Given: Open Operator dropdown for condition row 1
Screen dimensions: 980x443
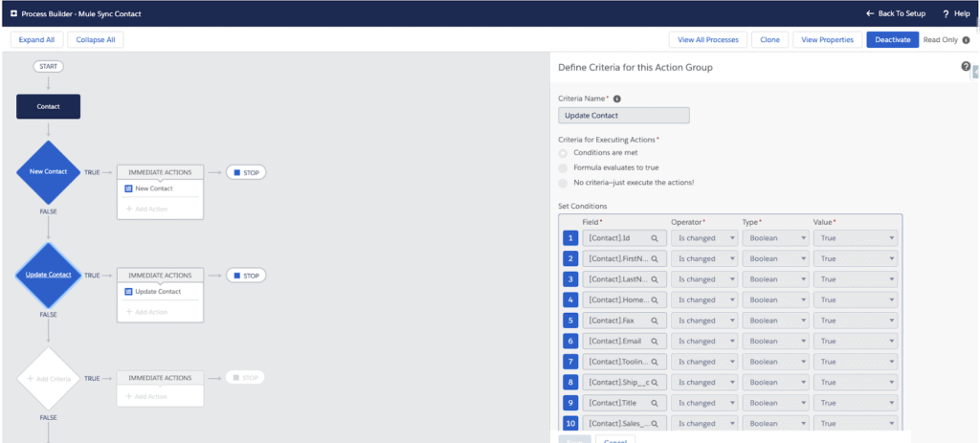Looking at the screenshot, I should (x=704, y=238).
